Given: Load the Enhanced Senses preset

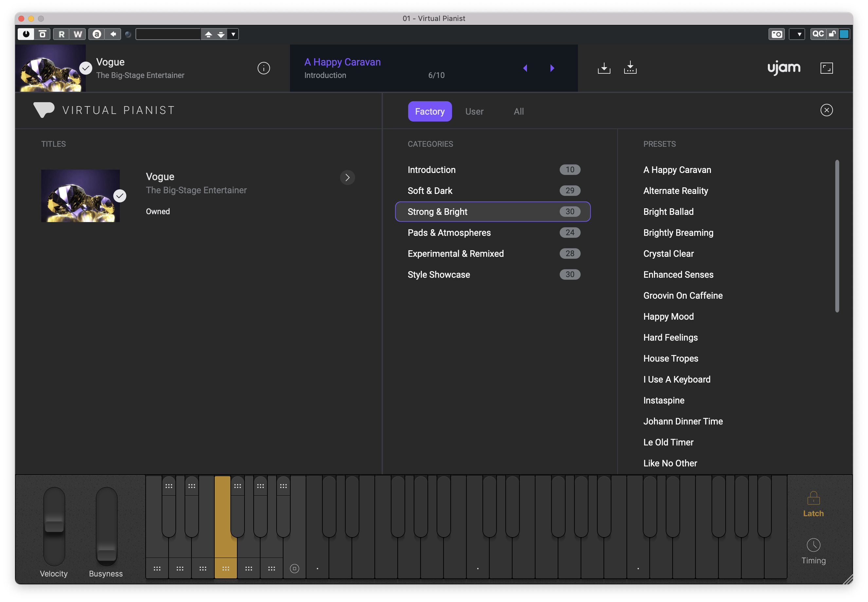Looking at the screenshot, I should (x=678, y=274).
